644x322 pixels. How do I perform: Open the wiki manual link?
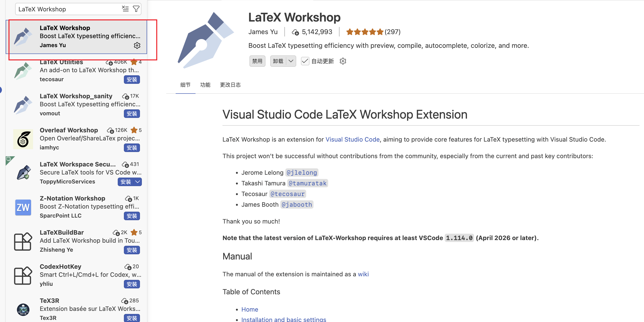coord(363,274)
